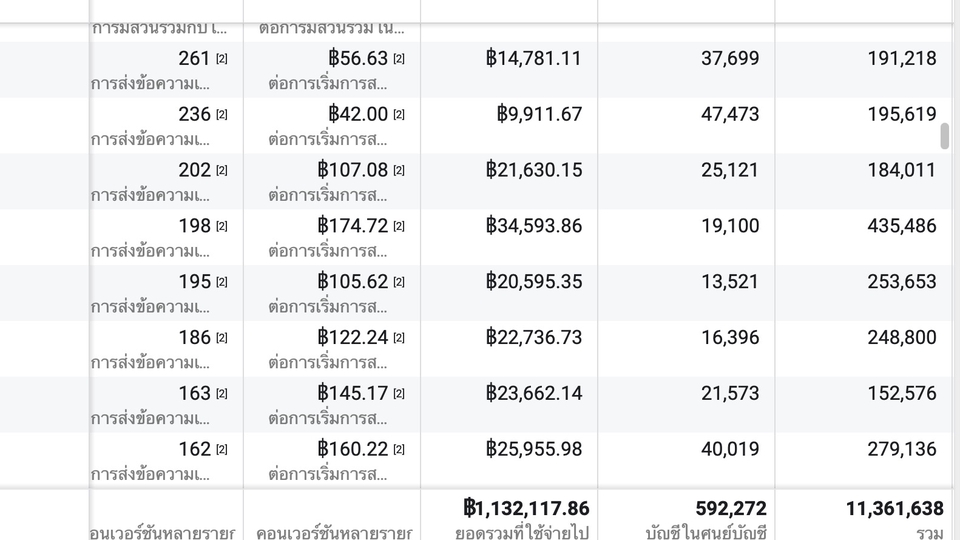Viewport: 960px width, 540px height.
Task: Select the amount spent cell ฿34,593.86
Action: coord(533,226)
